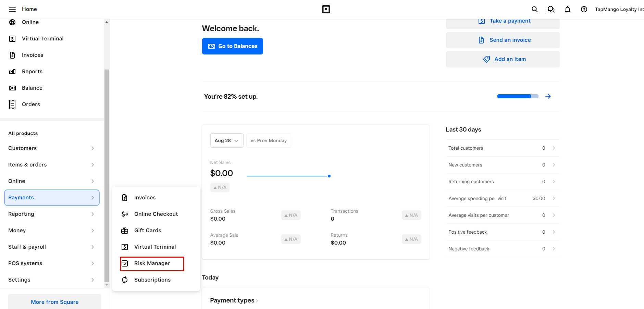
Task: Open Subscriptions from submenu
Action: [x=156, y=280]
